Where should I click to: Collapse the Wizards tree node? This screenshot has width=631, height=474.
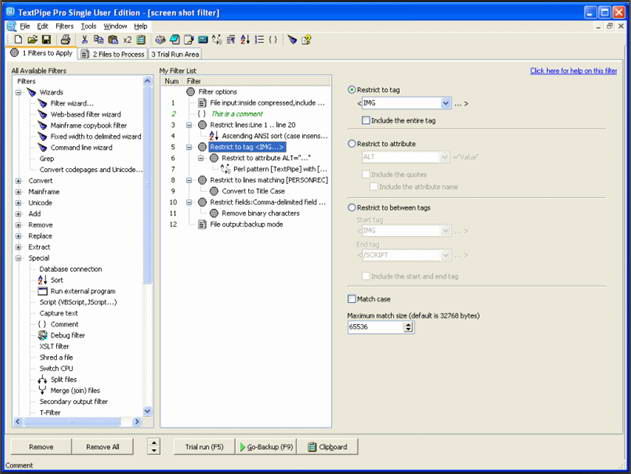coord(19,92)
